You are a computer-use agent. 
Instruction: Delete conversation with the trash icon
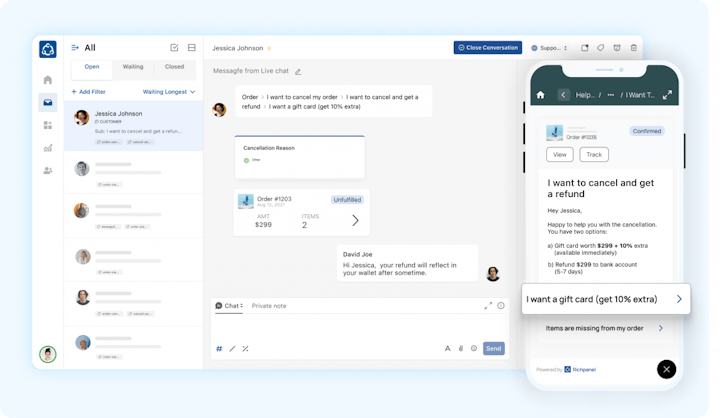633,47
